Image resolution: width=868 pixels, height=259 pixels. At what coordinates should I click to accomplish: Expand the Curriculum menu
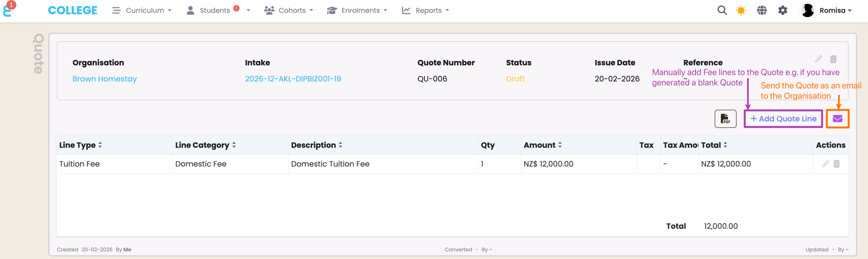click(x=142, y=11)
